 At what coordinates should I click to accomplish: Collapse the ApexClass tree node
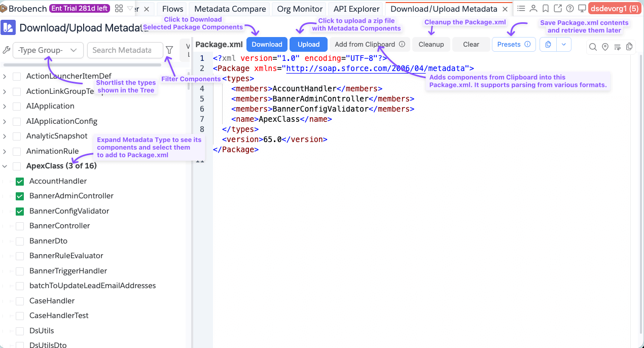[5, 166]
